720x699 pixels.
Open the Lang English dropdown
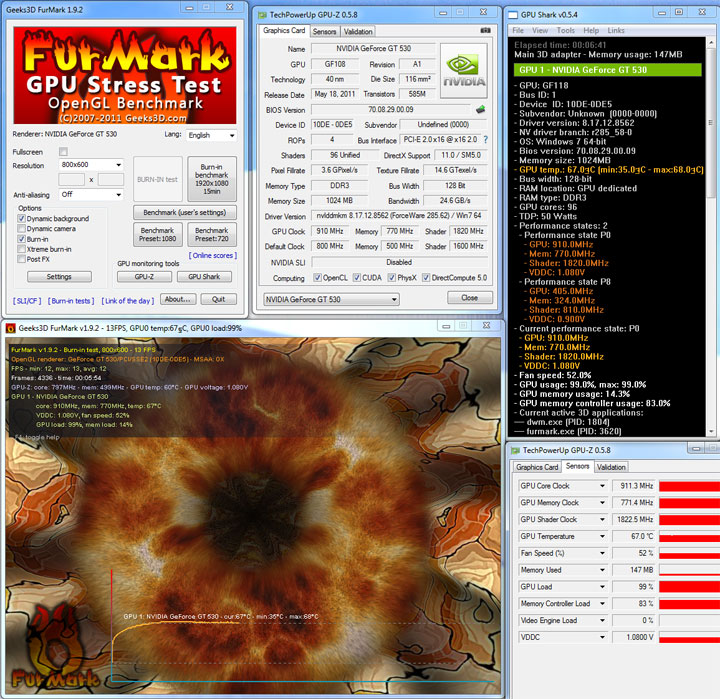click(212, 135)
